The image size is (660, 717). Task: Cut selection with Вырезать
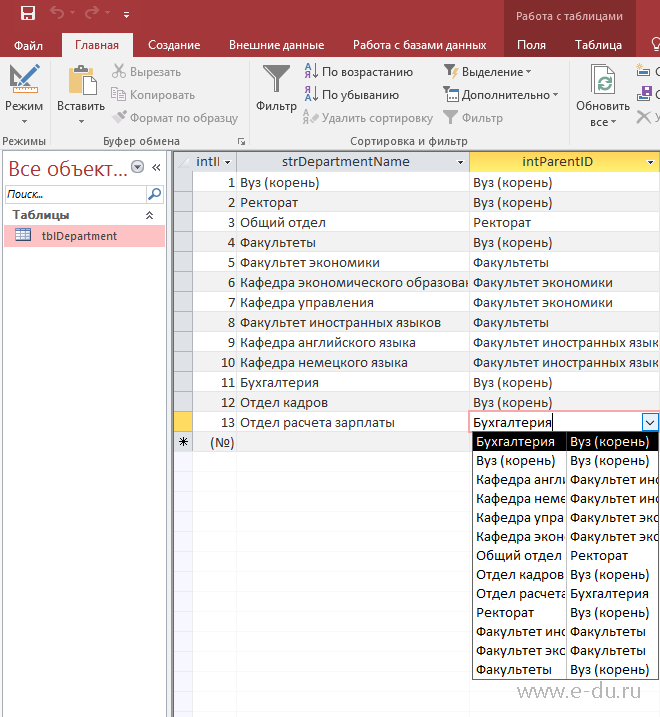point(146,72)
